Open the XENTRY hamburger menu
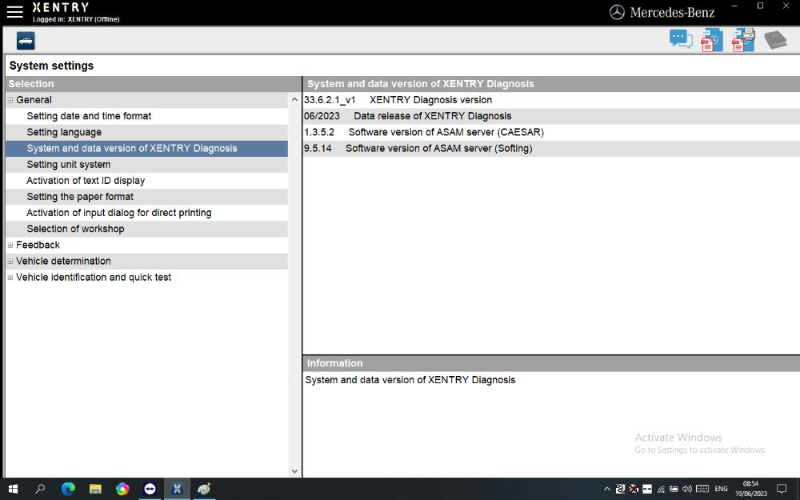The image size is (800, 500). point(14,12)
